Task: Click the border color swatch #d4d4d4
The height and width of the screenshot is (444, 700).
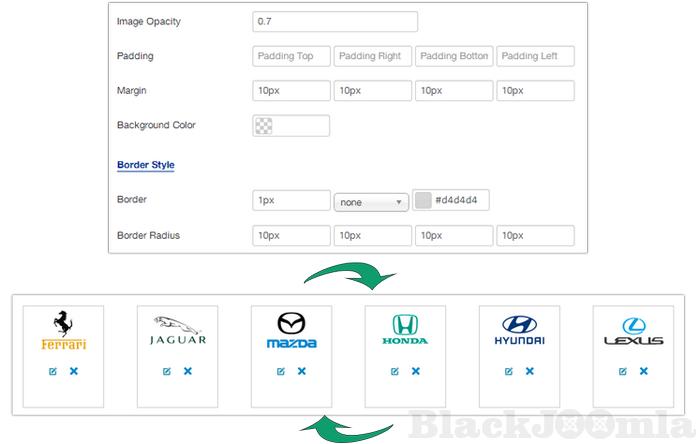Action: [423, 201]
